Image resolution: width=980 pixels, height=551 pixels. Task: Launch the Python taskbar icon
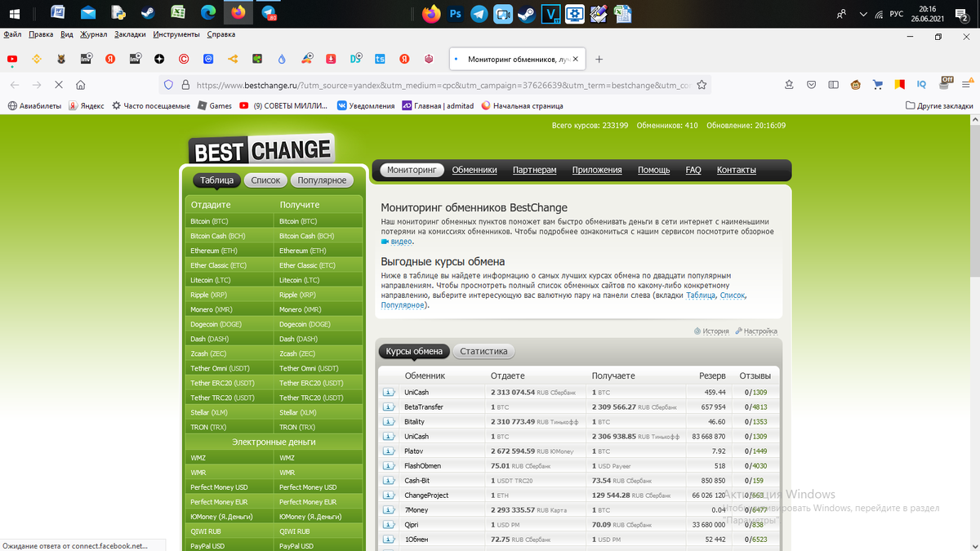pos(118,13)
